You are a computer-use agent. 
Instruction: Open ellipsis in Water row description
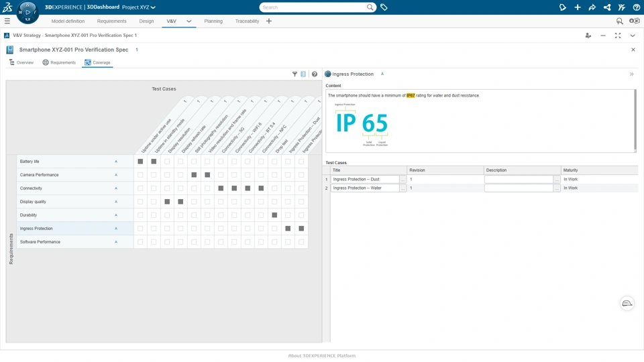[557, 188]
